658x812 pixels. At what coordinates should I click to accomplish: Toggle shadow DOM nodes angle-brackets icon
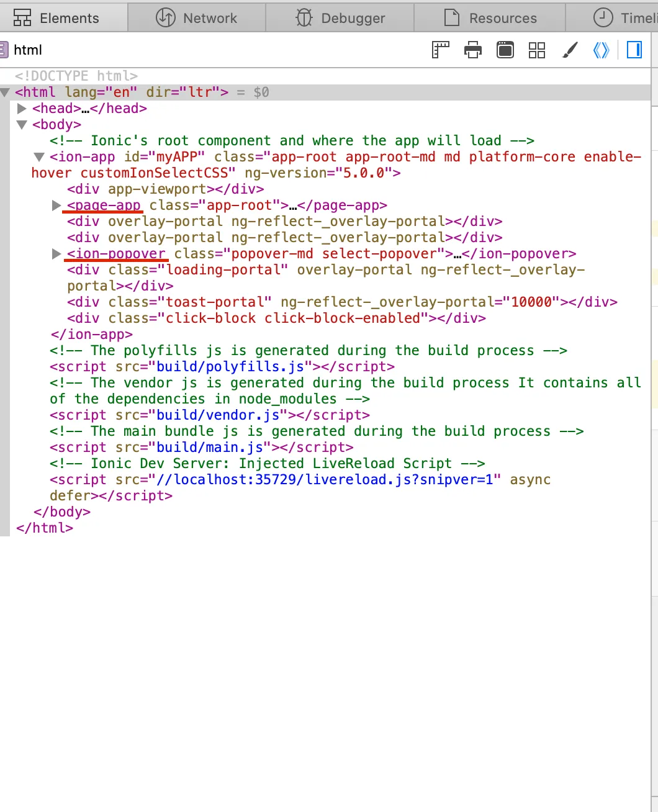pyautogui.click(x=602, y=50)
